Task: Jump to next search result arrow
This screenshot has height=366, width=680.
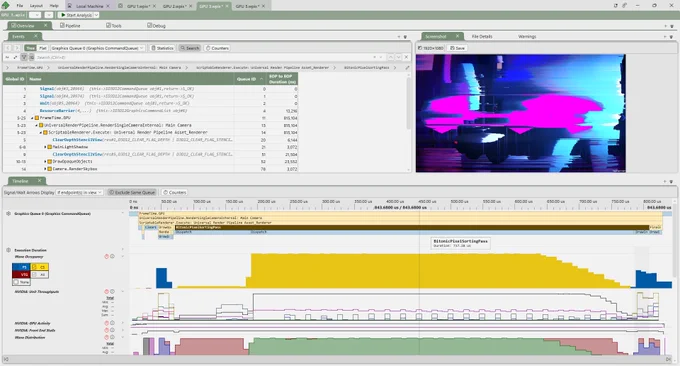Action: coord(398,57)
